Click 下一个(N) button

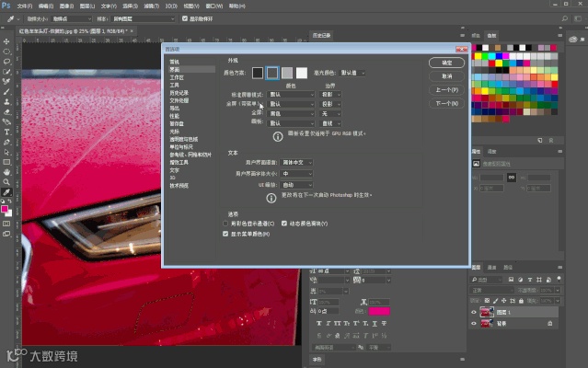coord(446,103)
